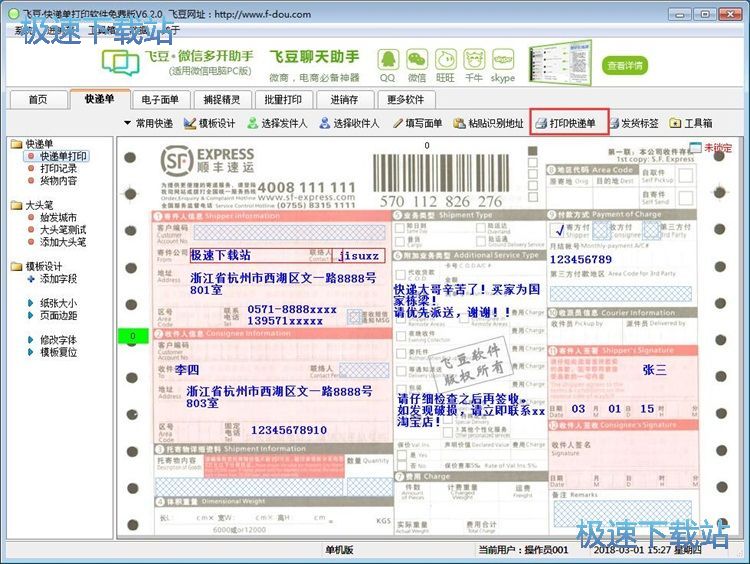Open the 更多软件 tab
The height and width of the screenshot is (564, 750).
click(x=406, y=100)
